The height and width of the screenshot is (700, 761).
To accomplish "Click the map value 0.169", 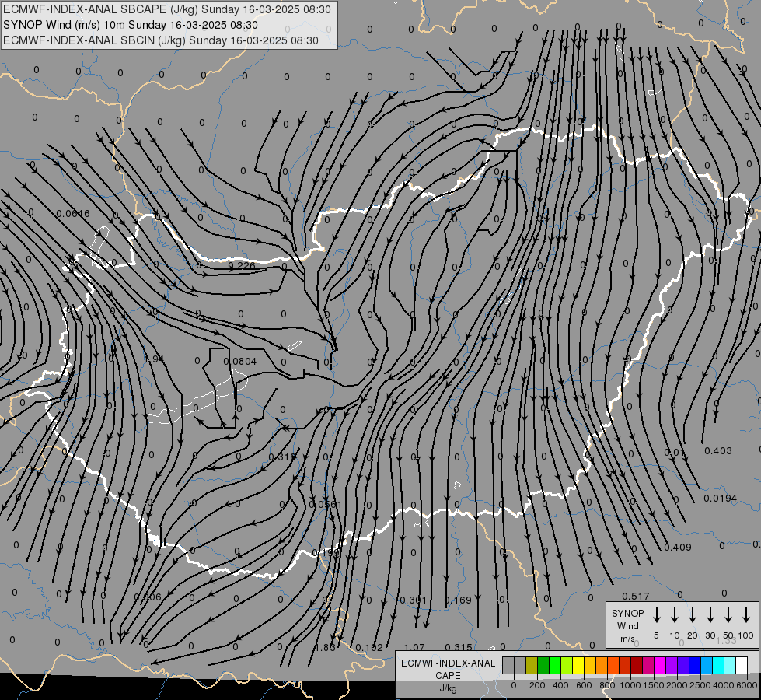I will click(458, 600).
